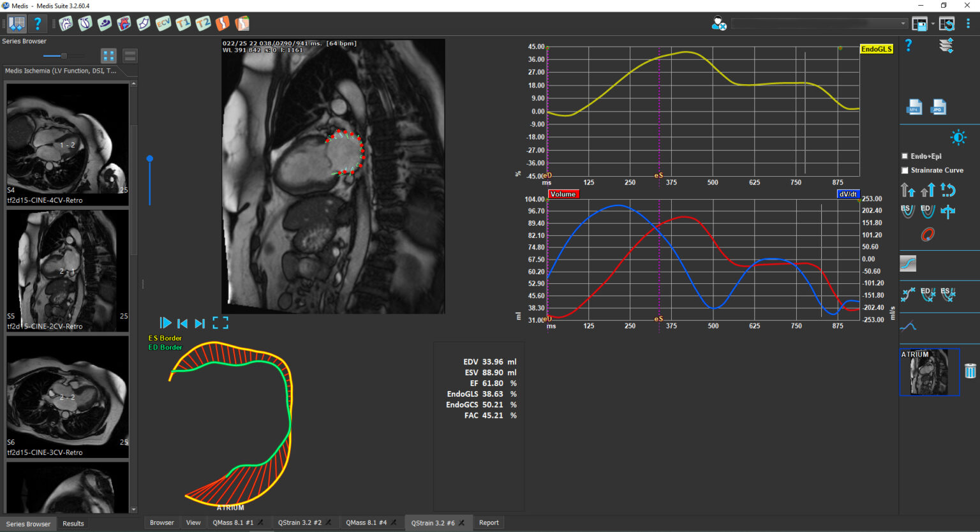Expand the save layout dropdown arrow
Viewport: 980px width, 532px height.
coord(933,24)
